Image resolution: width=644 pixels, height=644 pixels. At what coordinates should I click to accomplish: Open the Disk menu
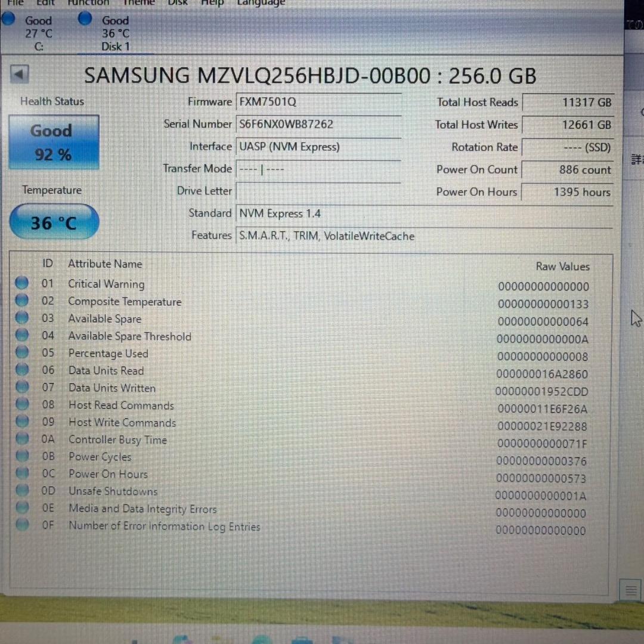pyautogui.click(x=177, y=3)
